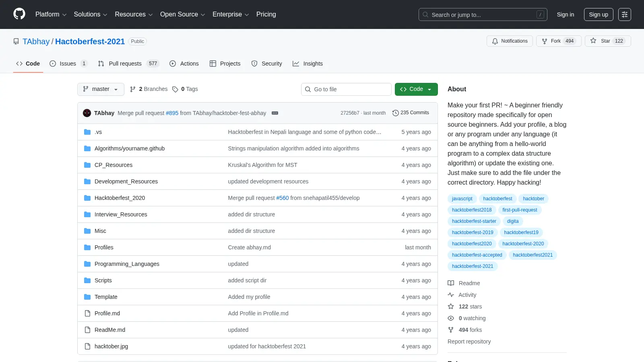This screenshot has height=362, width=644.
Task: Click the TAbhay avatar in commit bar
Action: coord(87,113)
